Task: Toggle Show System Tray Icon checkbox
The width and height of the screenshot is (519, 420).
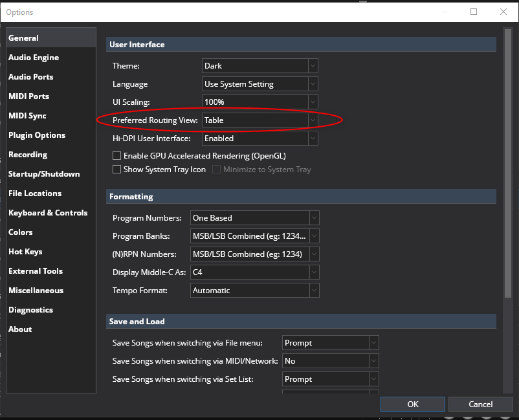Action: (x=117, y=170)
